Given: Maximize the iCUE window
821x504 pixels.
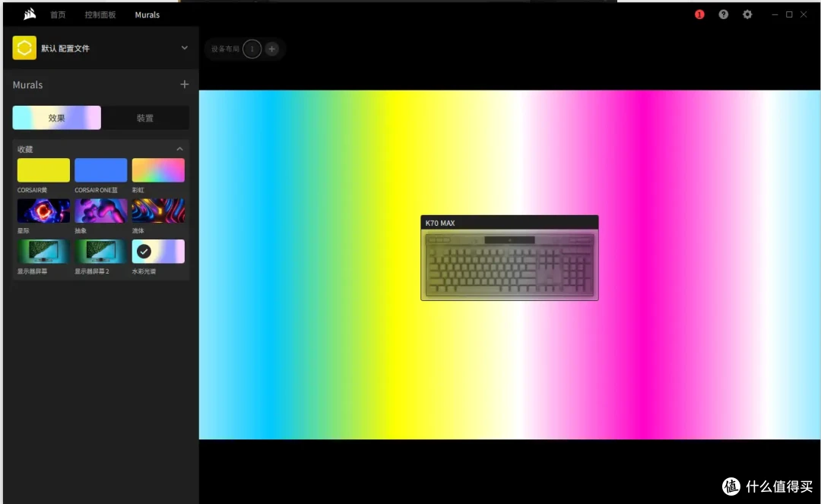Looking at the screenshot, I should 789,14.
